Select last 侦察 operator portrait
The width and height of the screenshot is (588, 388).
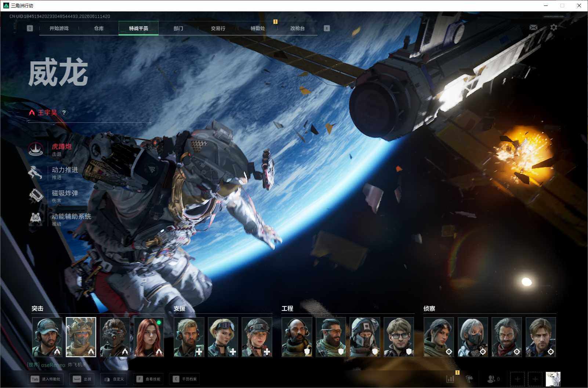[541, 337]
